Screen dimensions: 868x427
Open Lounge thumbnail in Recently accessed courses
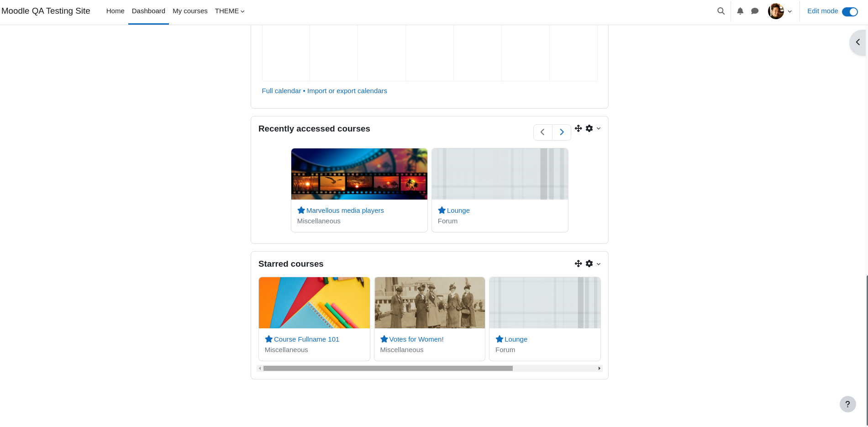click(x=500, y=174)
